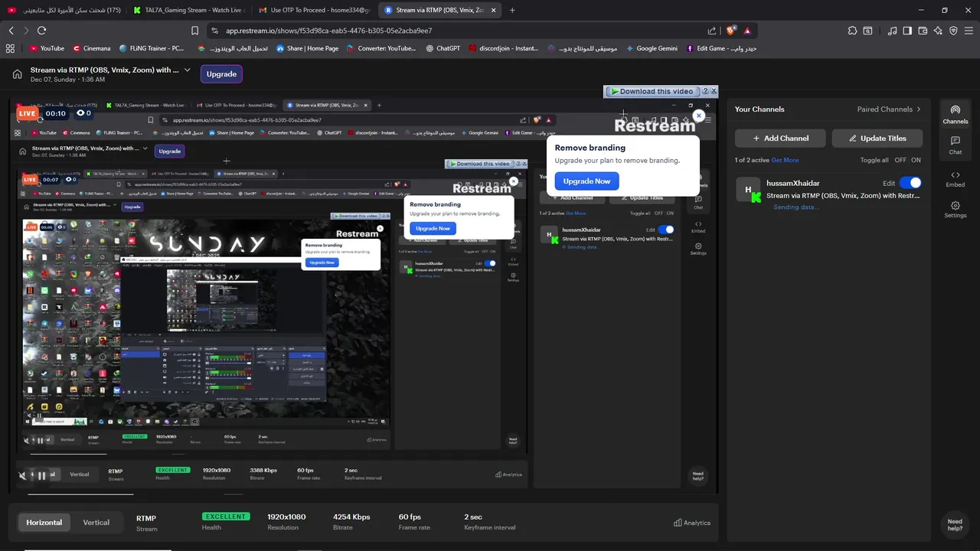980x551 pixels.
Task: Select the Vertical layout option
Action: click(x=96, y=523)
